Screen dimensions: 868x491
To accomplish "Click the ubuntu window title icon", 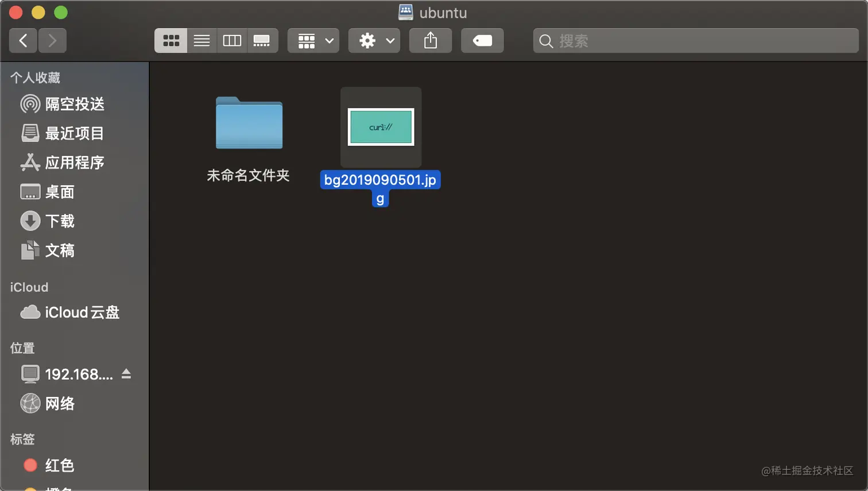I will [406, 12].
